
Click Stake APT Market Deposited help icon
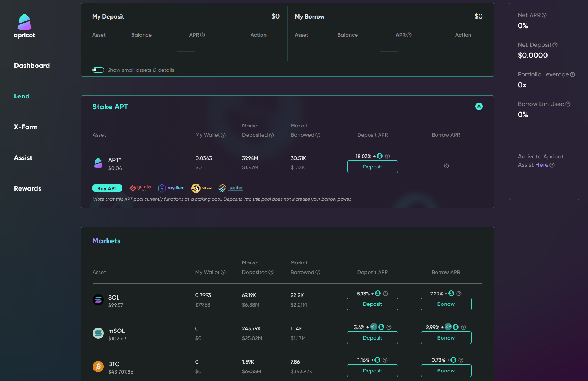(x=271, y=135)
